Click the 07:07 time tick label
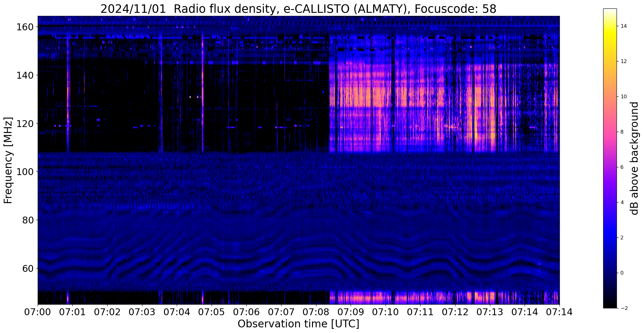This screenshot has height=333, width=644. (x=281, y=312)
